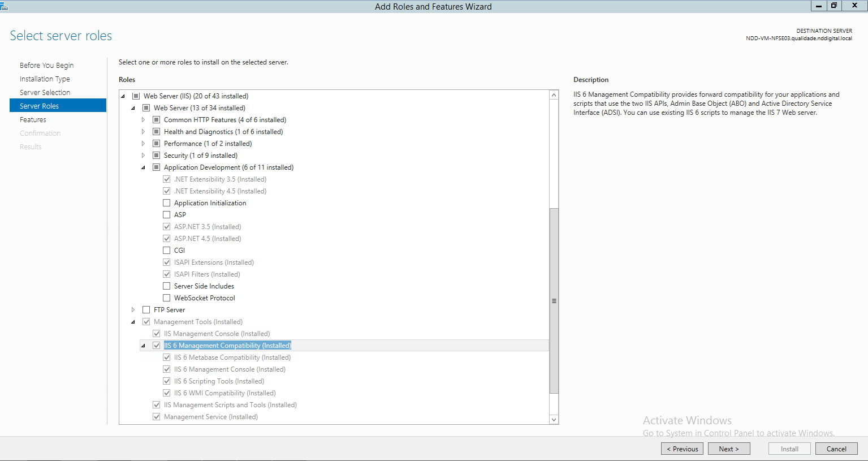Click the Previous button
The image size is (868, 461).
point(682,449)
